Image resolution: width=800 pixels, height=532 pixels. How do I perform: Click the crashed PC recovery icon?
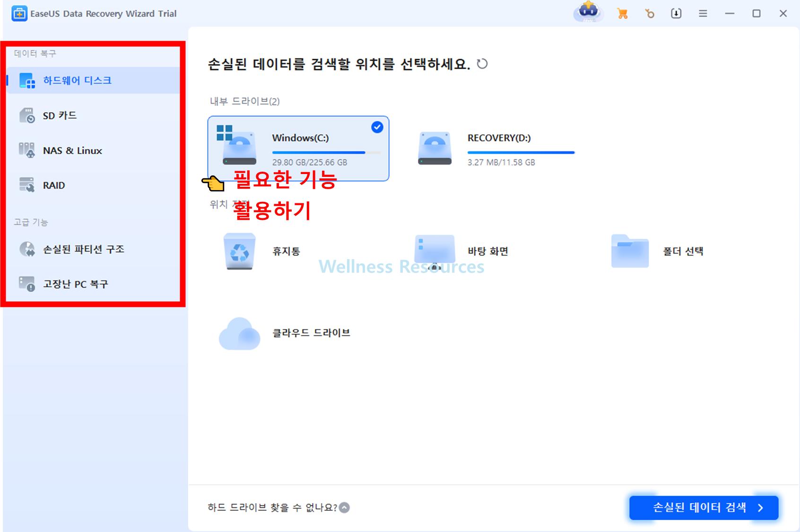click(x=27, y=284)
